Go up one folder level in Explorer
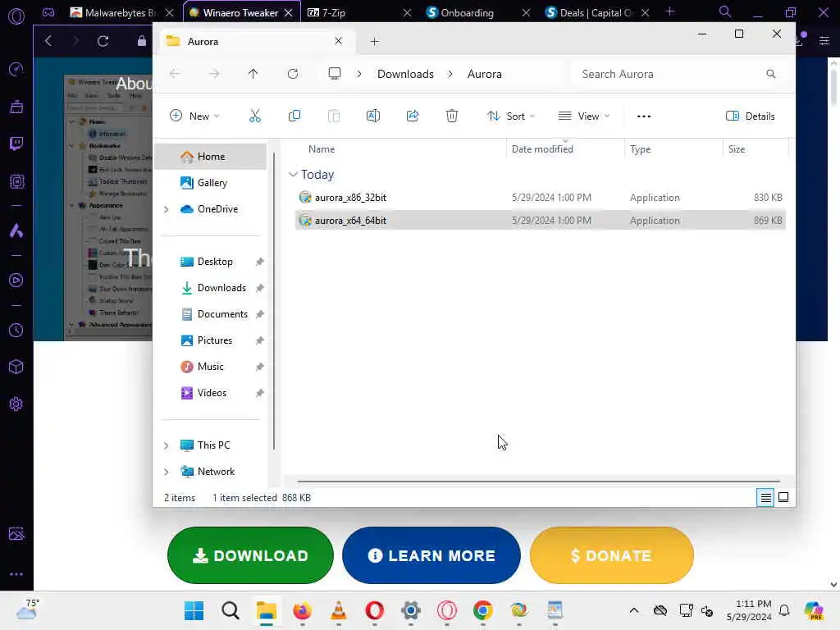The height and width of the screenshot is (630, 840). coord(253,74)
